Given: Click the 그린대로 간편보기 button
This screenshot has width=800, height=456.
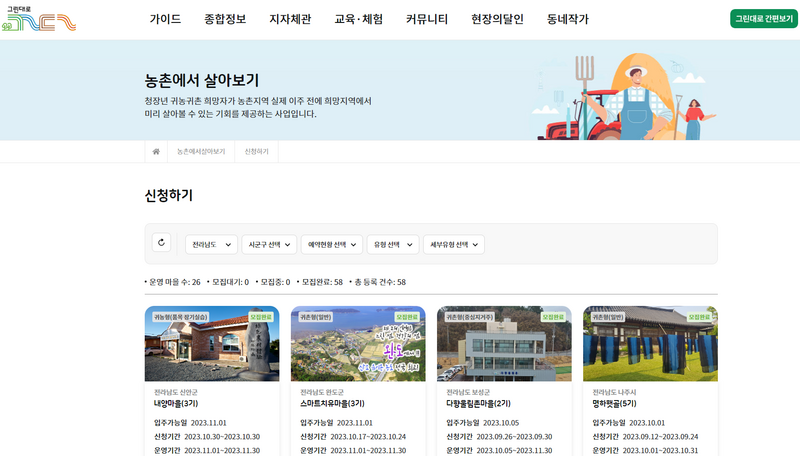Looking at the screenshot, I should (x=764, y=19).
